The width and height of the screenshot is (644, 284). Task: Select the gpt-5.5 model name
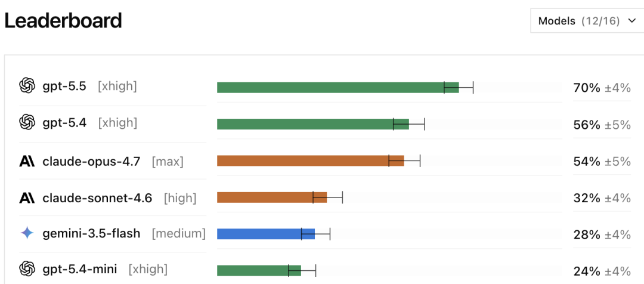coord(64,87)
